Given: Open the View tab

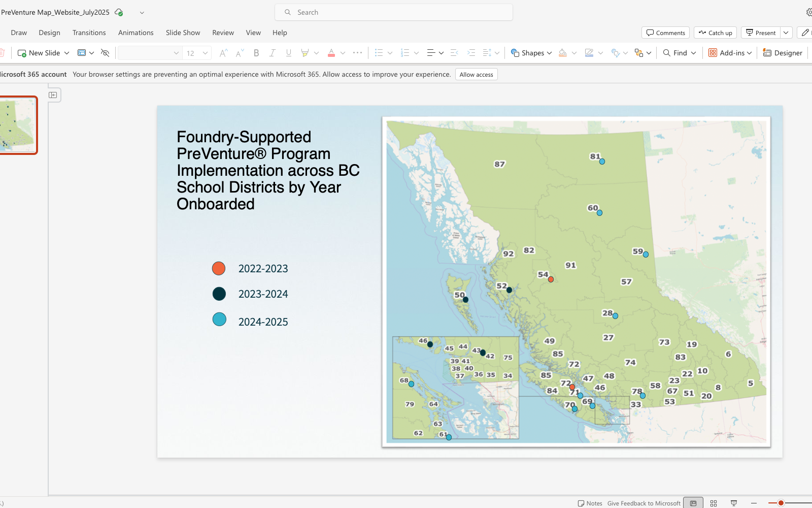Looking at the screenshot, I should click(x=253, y=33).
